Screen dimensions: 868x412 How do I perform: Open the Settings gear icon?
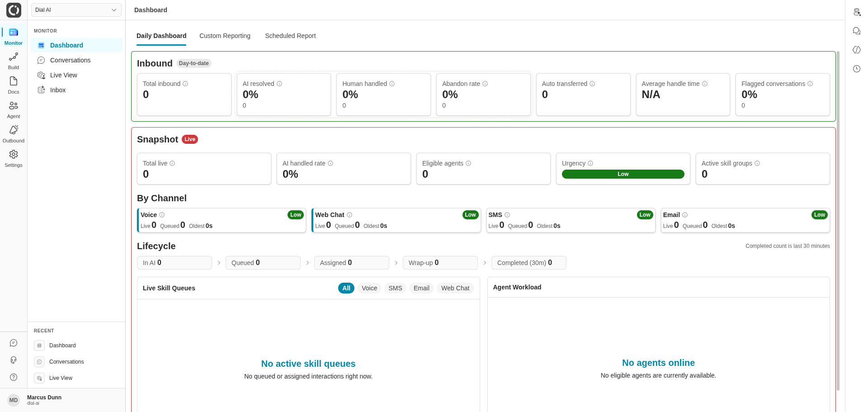14,154
